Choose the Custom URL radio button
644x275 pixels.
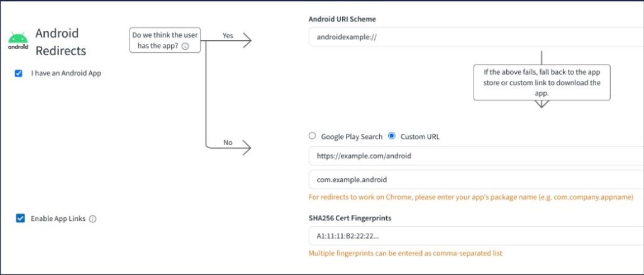pos(392,136)
